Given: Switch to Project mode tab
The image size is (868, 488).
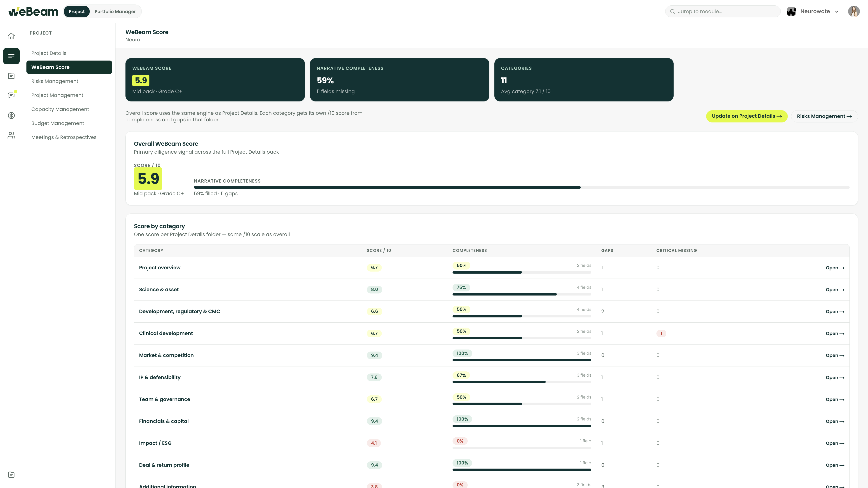Looking at the screenshot, I should point(76,12).
